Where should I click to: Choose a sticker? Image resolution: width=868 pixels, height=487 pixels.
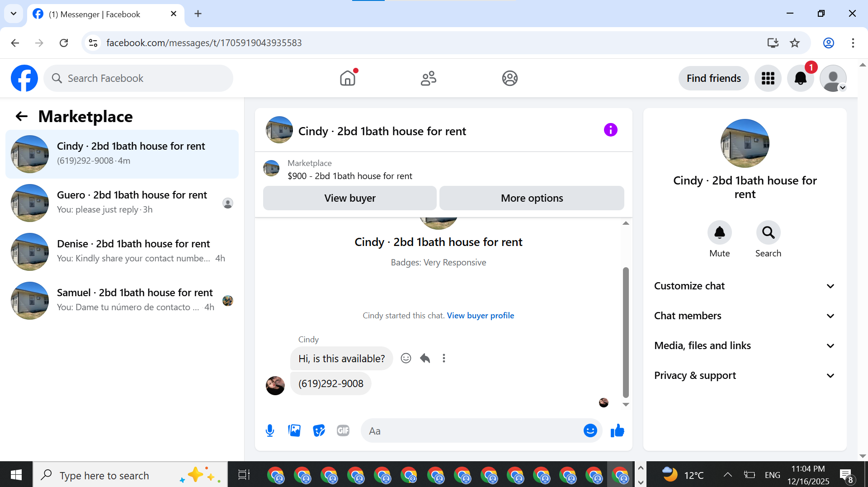point(319,430)
